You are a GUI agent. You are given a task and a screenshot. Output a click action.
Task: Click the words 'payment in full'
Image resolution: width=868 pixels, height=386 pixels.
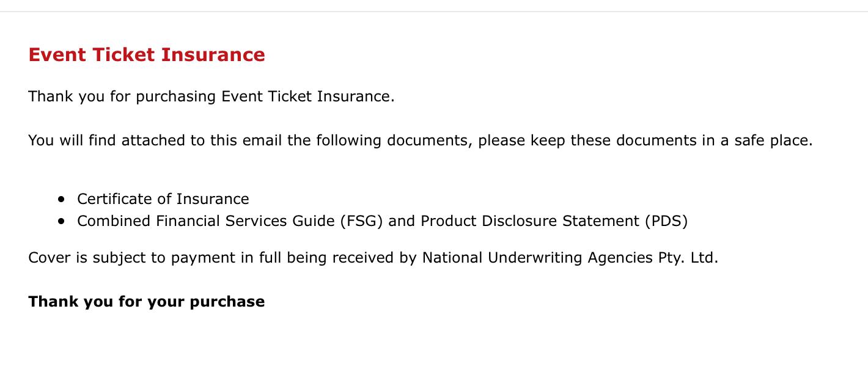[221, 258]
